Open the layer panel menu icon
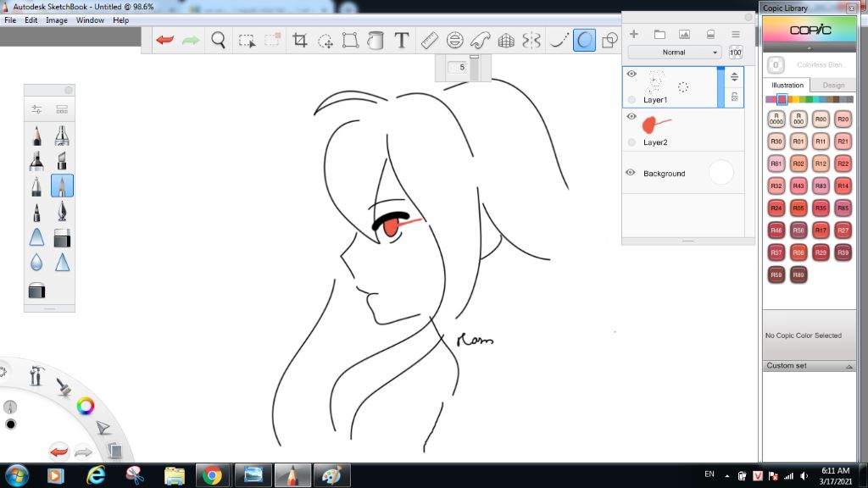This screenshot has width=868, height=488. (736, 34)
